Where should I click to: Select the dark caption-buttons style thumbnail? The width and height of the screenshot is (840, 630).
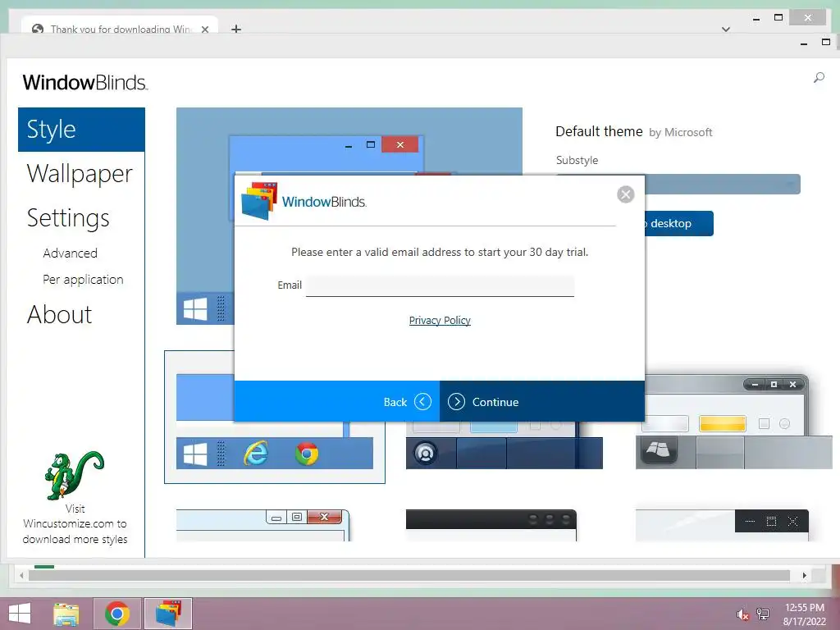coord(722,525)
